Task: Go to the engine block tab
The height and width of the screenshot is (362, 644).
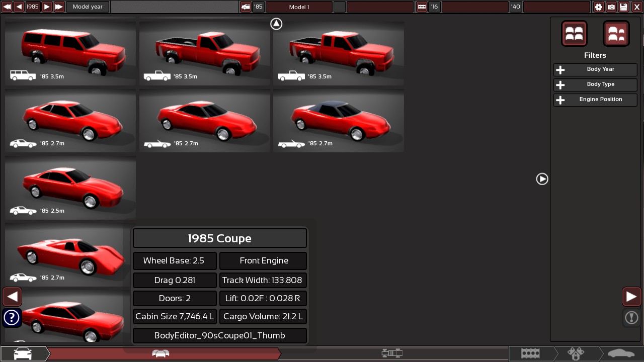Action: click(x=530, y=353)
